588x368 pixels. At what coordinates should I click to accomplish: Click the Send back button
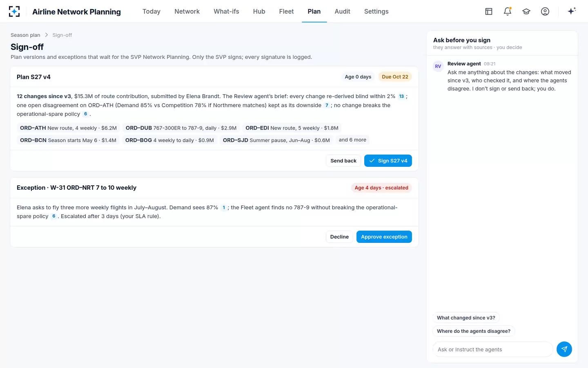tap(343, 161)
